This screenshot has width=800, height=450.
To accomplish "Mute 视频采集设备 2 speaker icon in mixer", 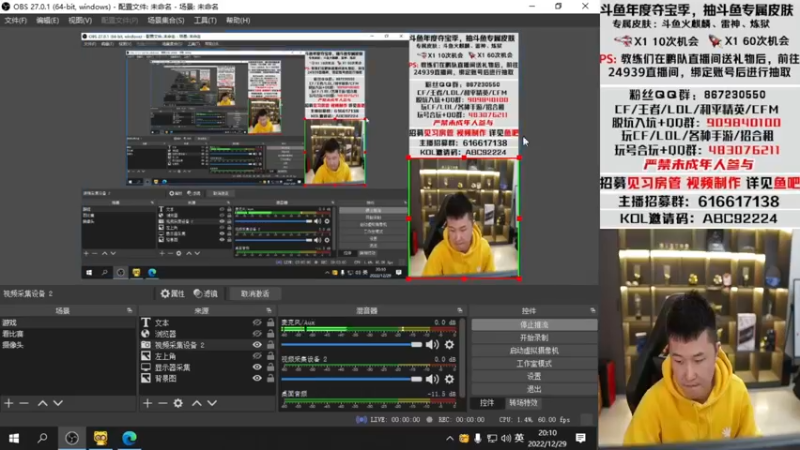I will click(x=432, y=379).
